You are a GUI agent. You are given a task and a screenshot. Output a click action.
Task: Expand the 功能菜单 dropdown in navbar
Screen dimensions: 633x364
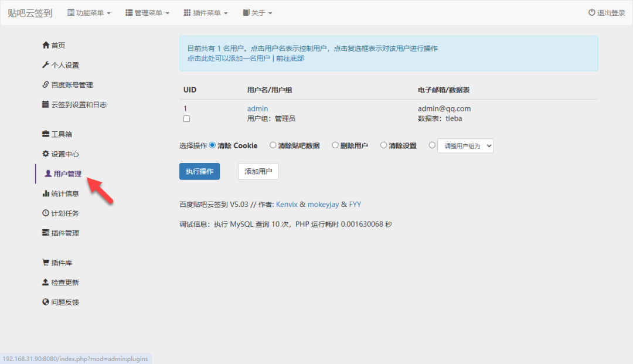click(x=89, y=13)
